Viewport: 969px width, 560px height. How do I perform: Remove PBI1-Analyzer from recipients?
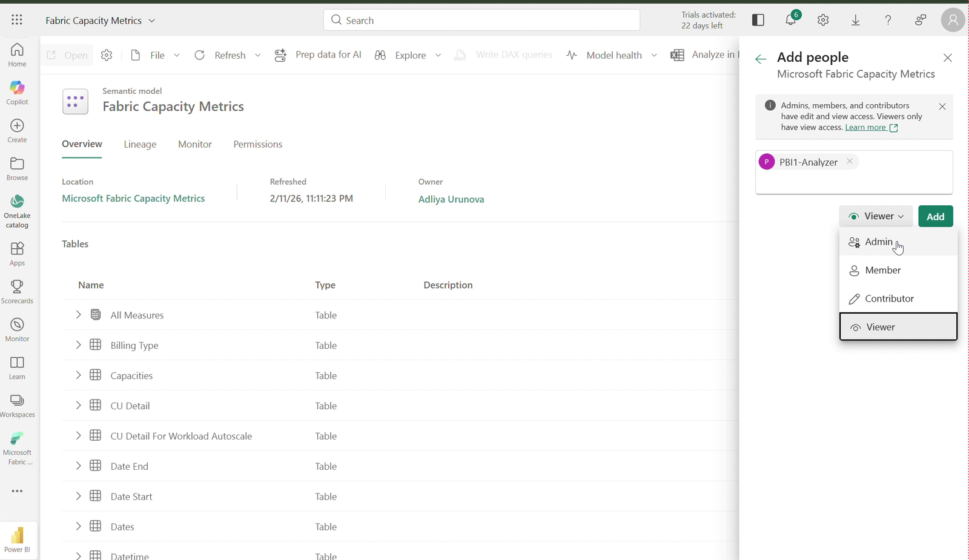[x=850, y=161]
